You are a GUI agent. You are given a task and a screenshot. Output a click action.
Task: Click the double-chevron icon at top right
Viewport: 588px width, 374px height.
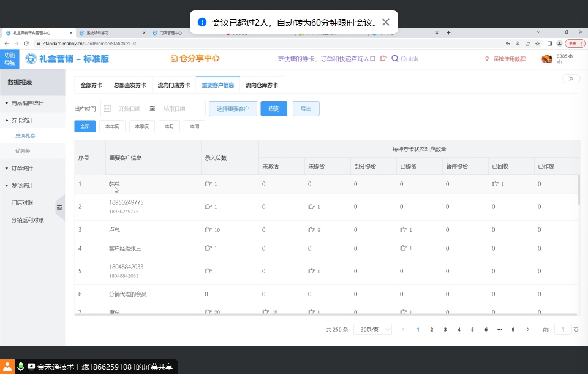(571, 78)
